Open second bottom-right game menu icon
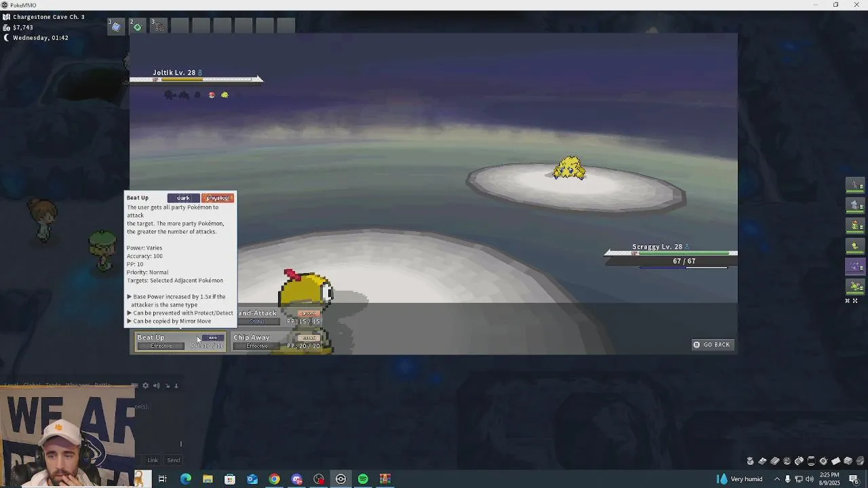Image resolution: width=868 pixels, height=488 pixels. (763, 461)
